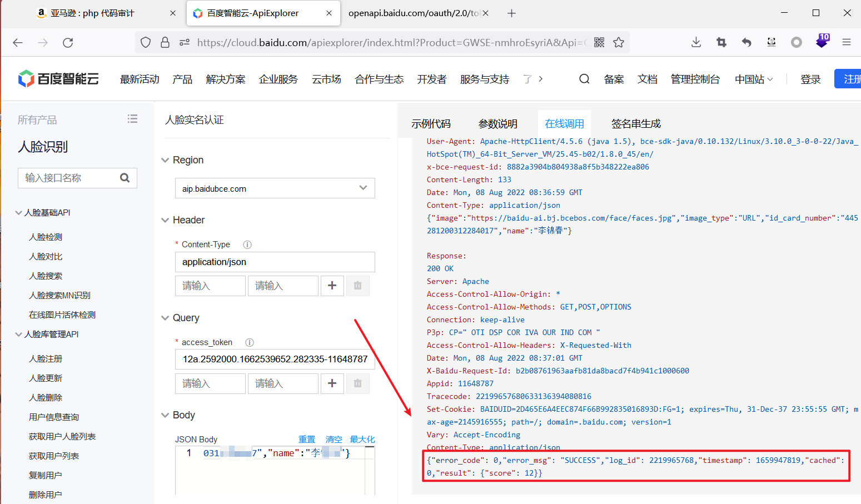Image resolution: width=861 pixels, height=504 pixels.
Task: Open the 中国站 site selector dropdown
Action: click(753, 79)
